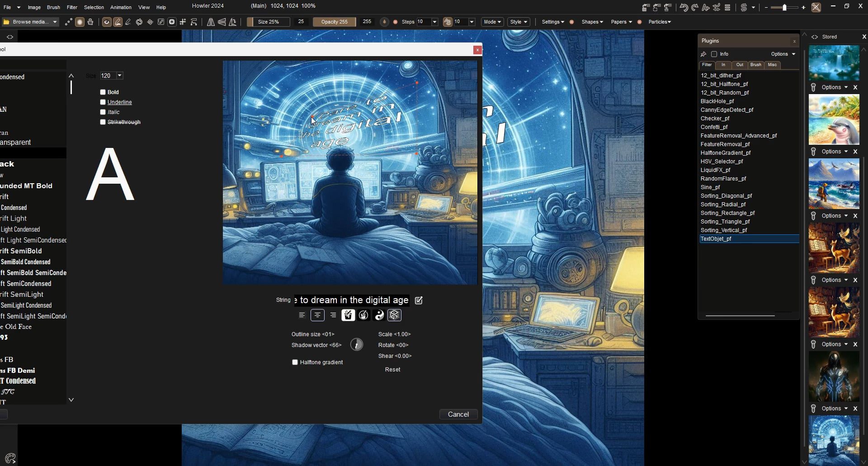Enable the Bold checkbox
This screenshot has height=466, width=868.
tap(103, 92)
